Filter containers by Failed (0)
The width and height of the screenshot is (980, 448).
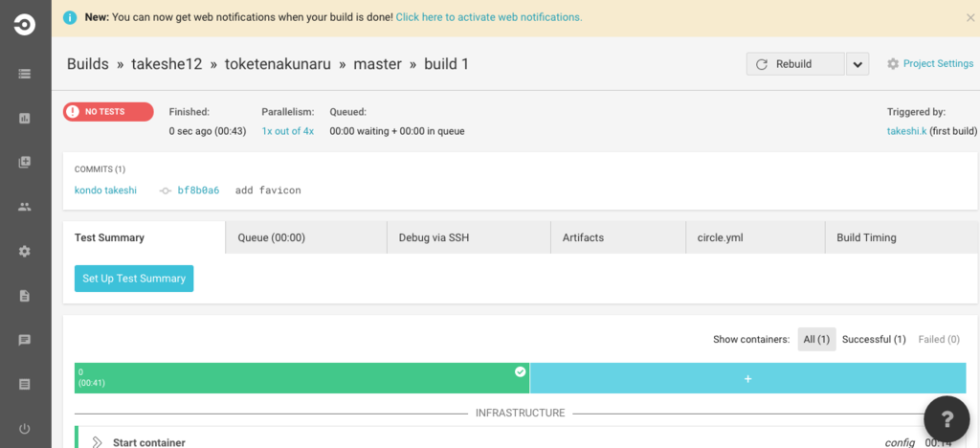(939, 339)
